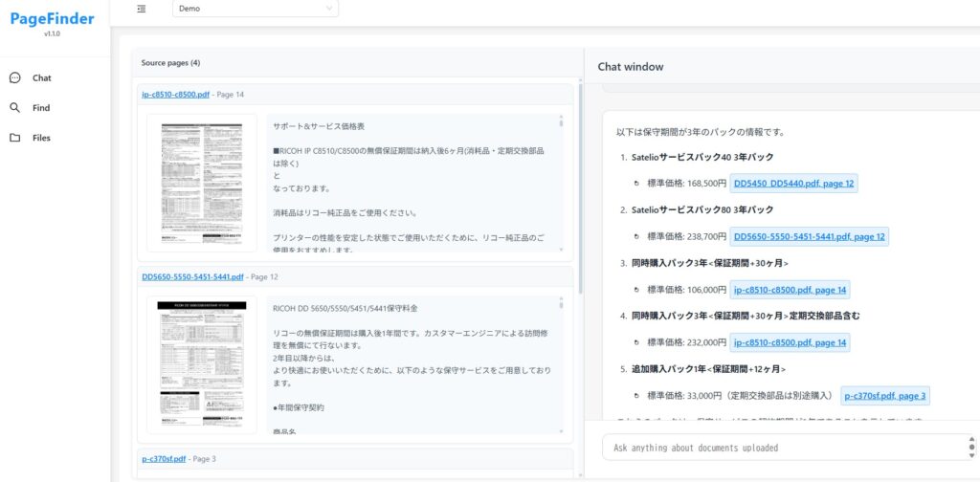Collapse sidebar with the menu fold icon

pos(142,9)
